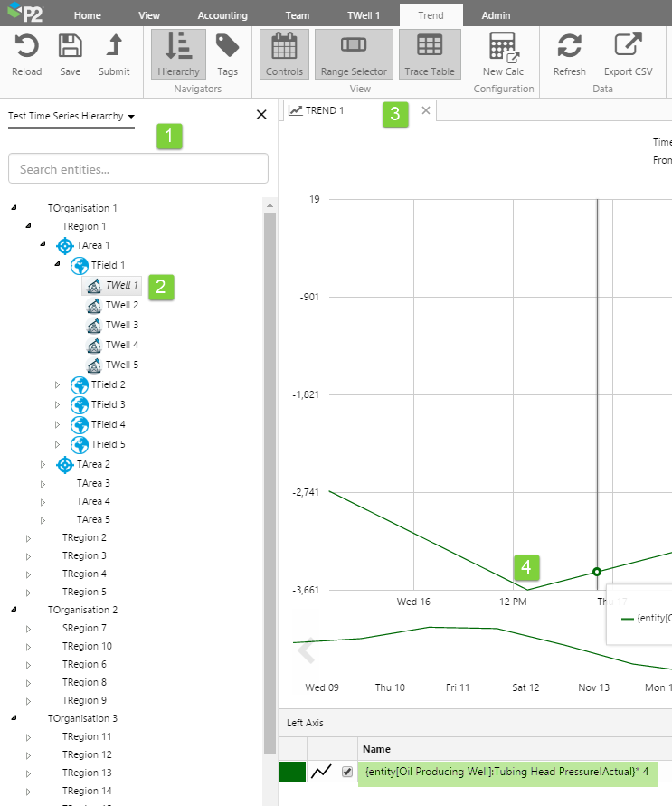The height and width of the screenshot is (806, 672).
Task: Expand the TField 2 node
Action: [x=57, y=385]
